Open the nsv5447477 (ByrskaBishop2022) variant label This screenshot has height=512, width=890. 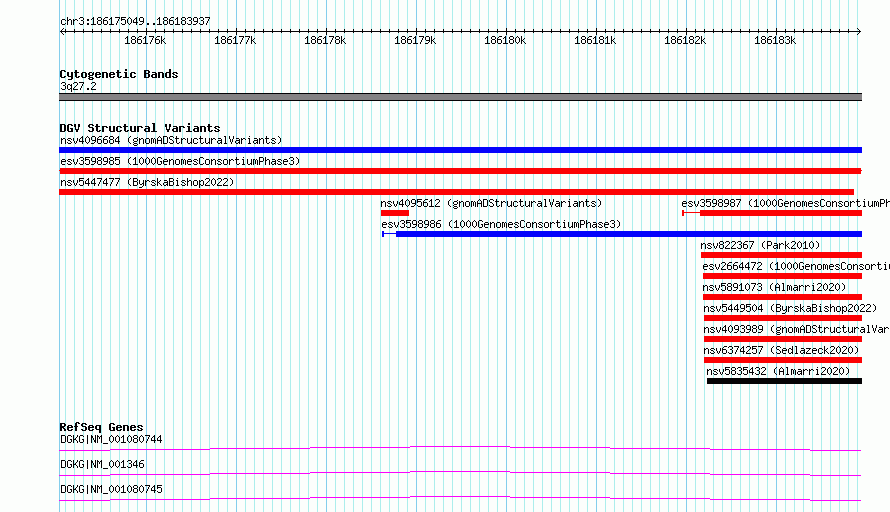pos(147,182)
